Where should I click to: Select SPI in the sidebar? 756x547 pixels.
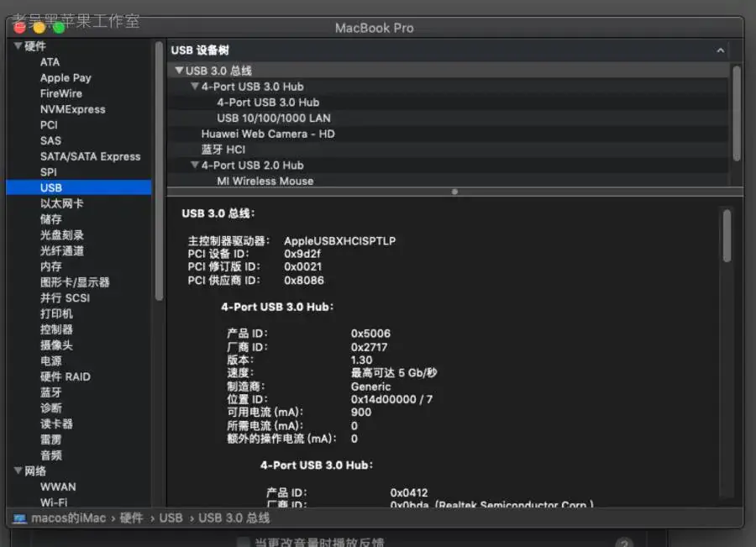tap(49, 171)
